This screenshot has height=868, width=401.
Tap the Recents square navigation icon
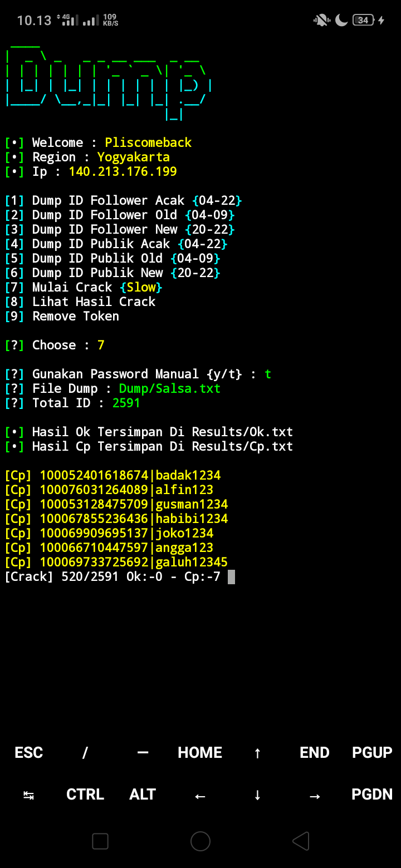point(100,841)
